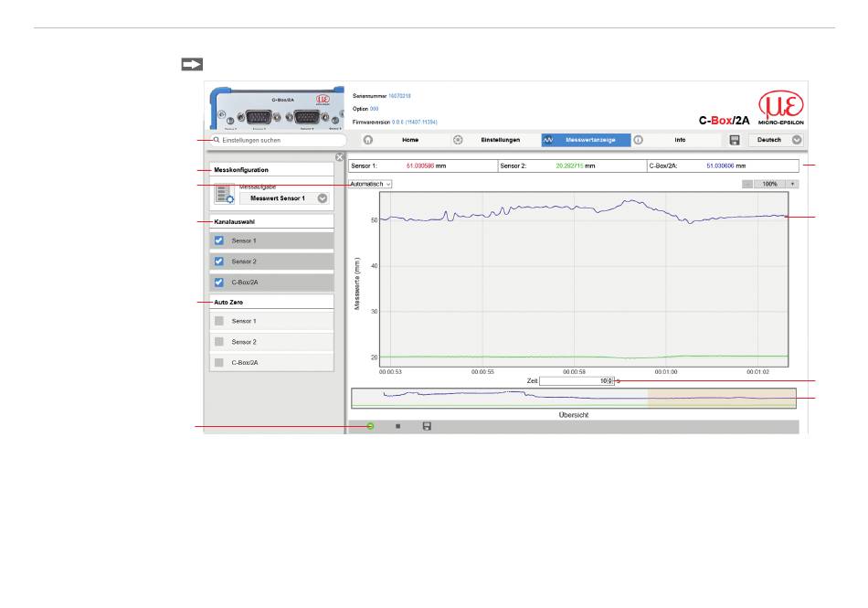Image resolution: width=868 pixels, height=608 pixels.
Task: Click zoom in plus button beside 100%
Action: pos(793,184)
